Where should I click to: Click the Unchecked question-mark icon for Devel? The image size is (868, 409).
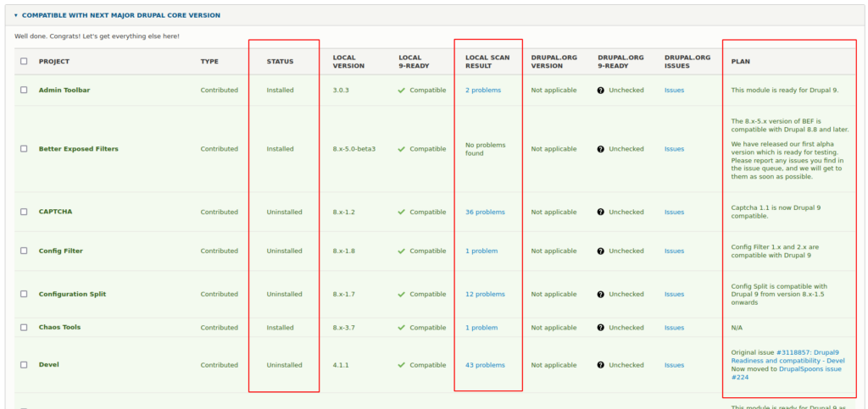click(x=601, y=365)
